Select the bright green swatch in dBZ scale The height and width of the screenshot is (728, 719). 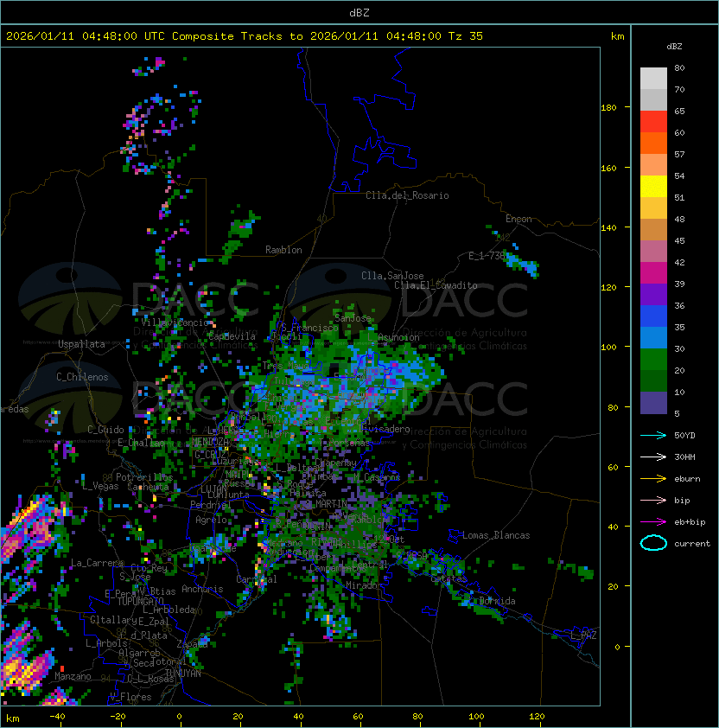point(653,360)
